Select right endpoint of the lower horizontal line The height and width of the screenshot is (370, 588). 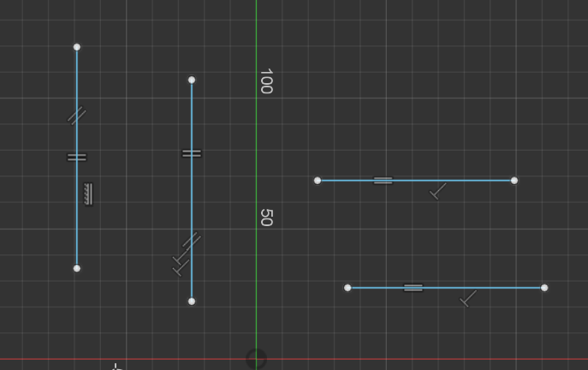coord(544,288)
